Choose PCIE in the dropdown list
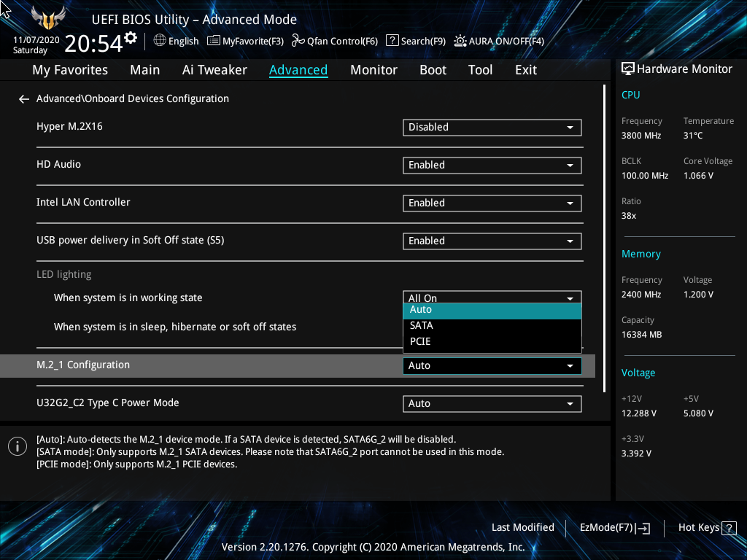The image size is (747, 560). click(x=492, y=342)
